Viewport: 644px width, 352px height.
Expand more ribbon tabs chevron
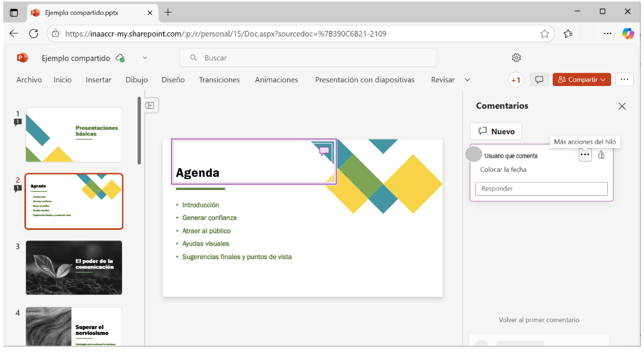(467, 80)
